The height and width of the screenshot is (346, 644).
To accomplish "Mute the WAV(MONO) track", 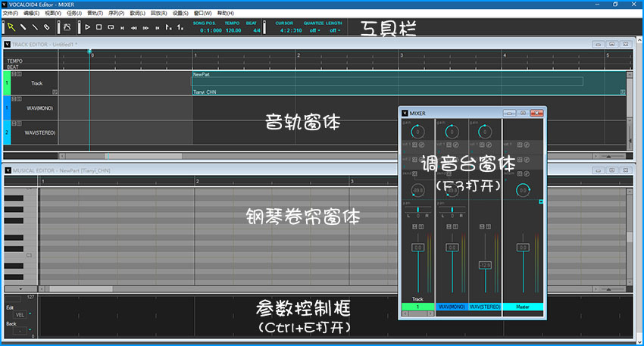I will tap(12, 99).
